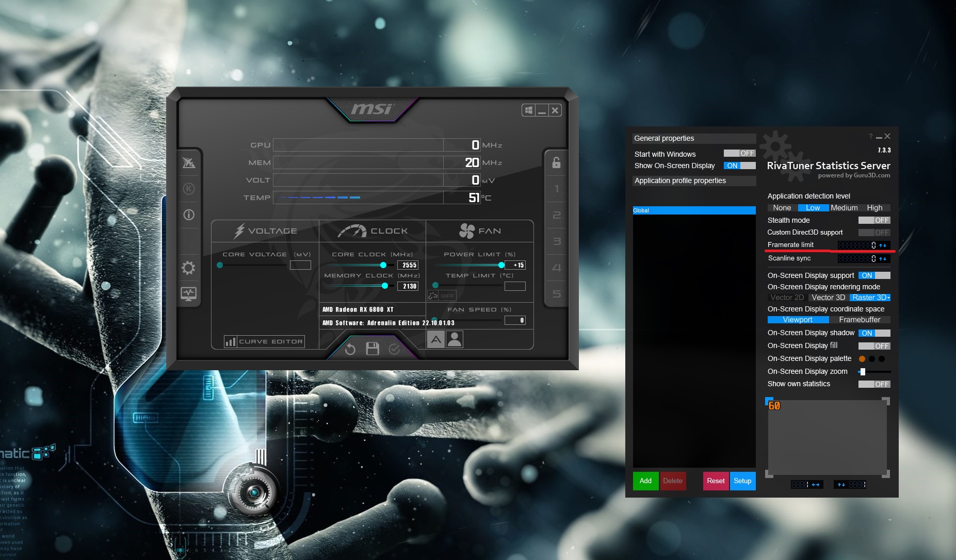Click the Fan Speed value field
Viewport: 956px width, 560px height.
point(515,321)
